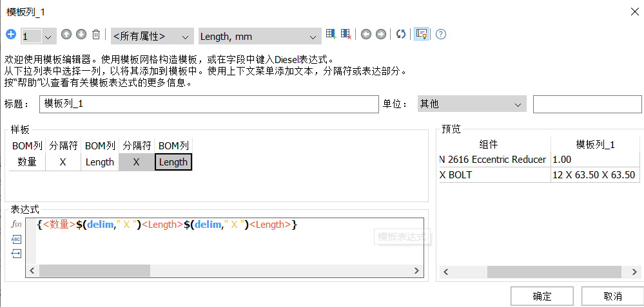Click the add column to template icon
The width and height of the screenshot is (644, 307).
[331, 34]
